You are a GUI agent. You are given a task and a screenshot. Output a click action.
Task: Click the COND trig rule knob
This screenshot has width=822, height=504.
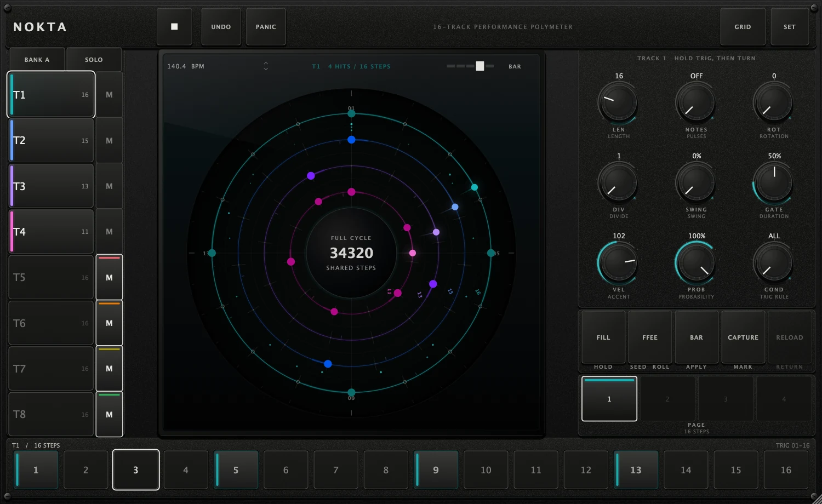tap(774, 263)
